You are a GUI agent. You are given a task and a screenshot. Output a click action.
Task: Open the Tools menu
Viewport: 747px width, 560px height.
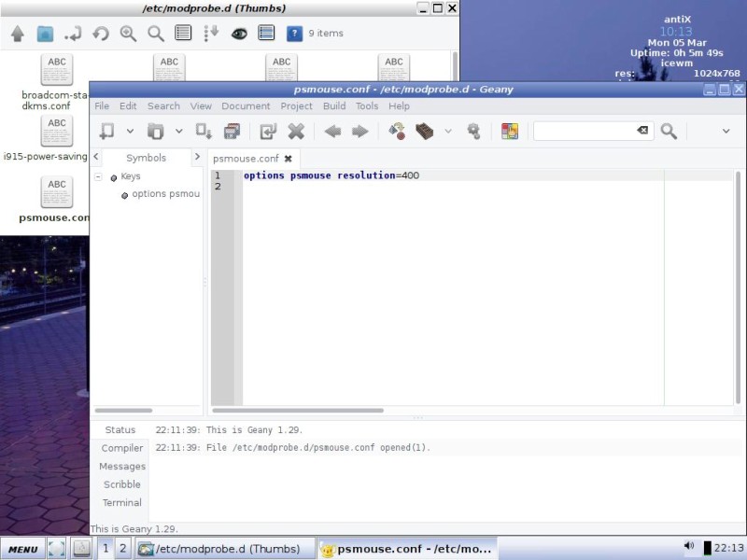coord(367,106)
